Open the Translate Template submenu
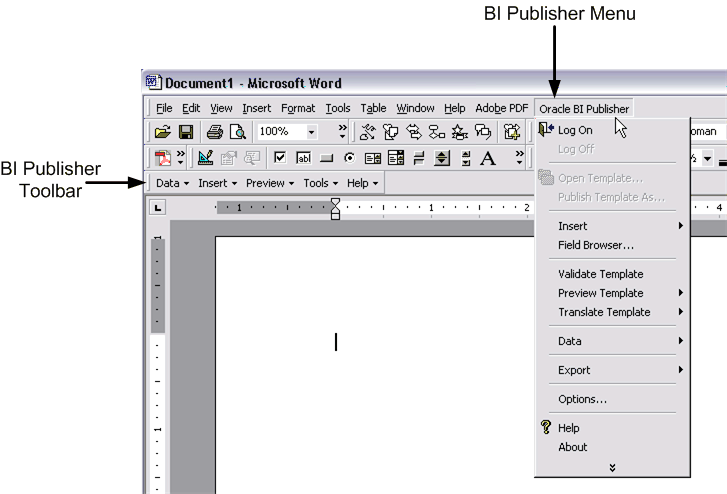 [612, 312]
